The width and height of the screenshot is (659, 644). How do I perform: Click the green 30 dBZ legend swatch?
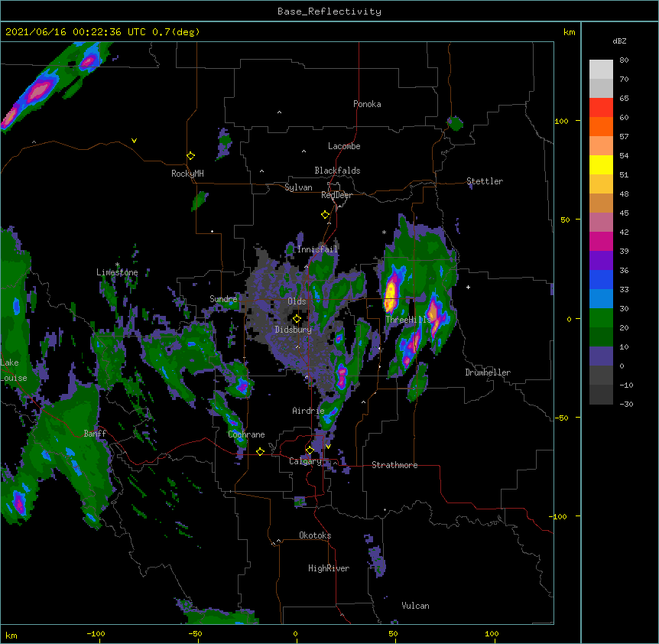pos(601,318)
